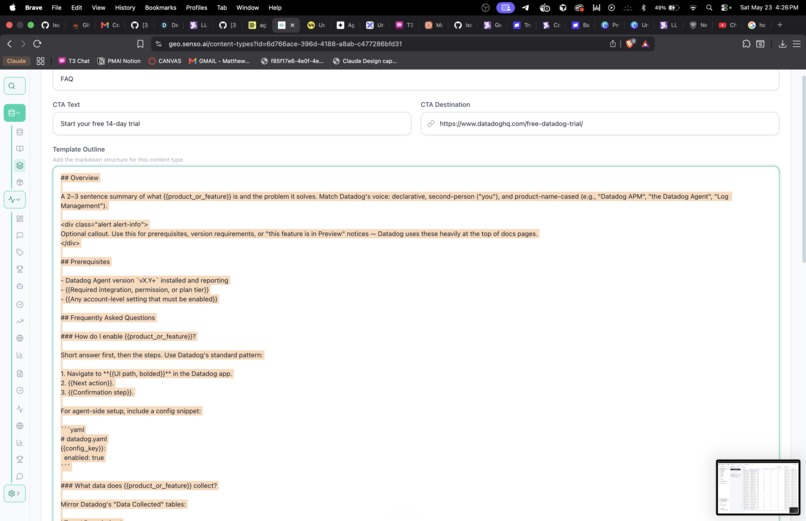Open the tag icon in the sidebar

click(20, 252)
